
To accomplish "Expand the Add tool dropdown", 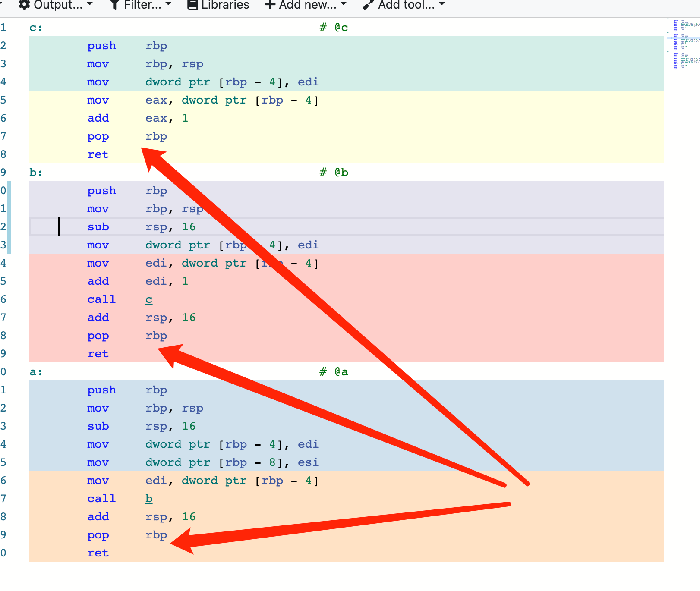I will pos(404,5).
